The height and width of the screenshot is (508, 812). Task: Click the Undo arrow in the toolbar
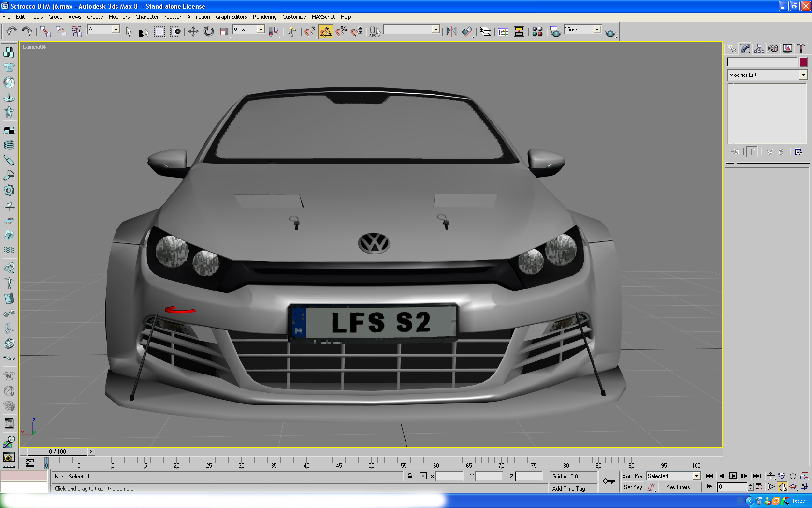pyautogui.click(x=12, y=31)
